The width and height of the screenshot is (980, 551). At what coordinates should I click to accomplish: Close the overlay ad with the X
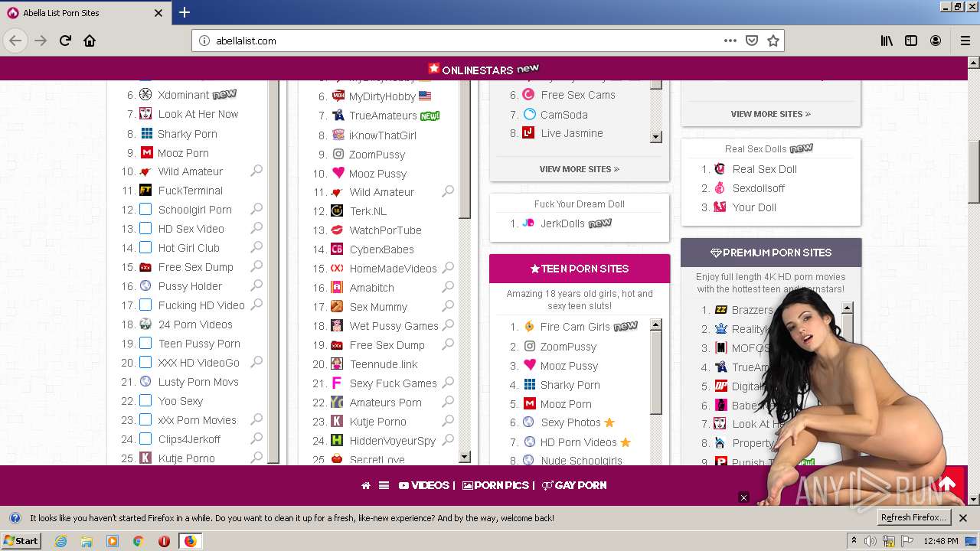[x=743, y=497]
